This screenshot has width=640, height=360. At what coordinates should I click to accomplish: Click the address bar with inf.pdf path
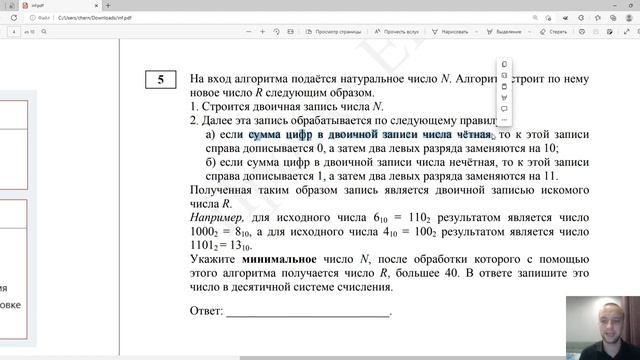(x=95, y=18)
